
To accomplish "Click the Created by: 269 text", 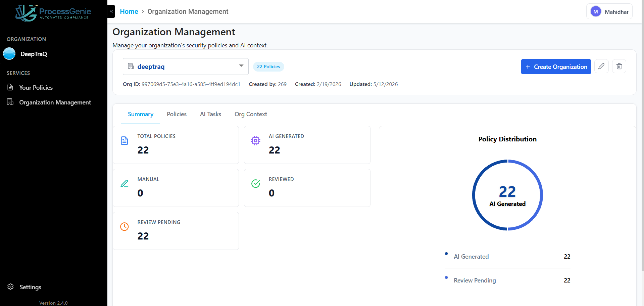I will 267,84.
